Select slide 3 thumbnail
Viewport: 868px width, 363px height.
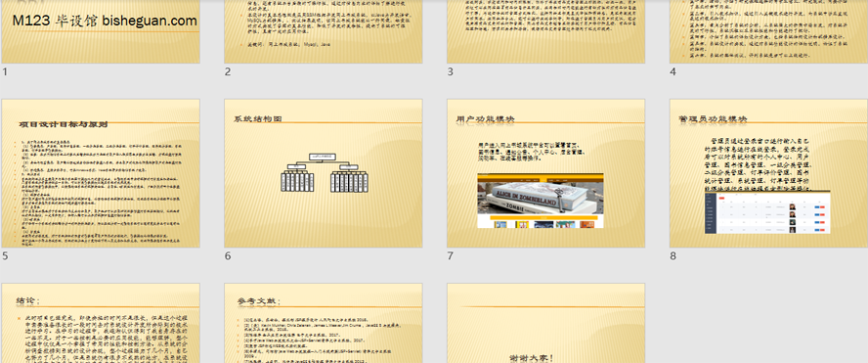click(545, 31)
